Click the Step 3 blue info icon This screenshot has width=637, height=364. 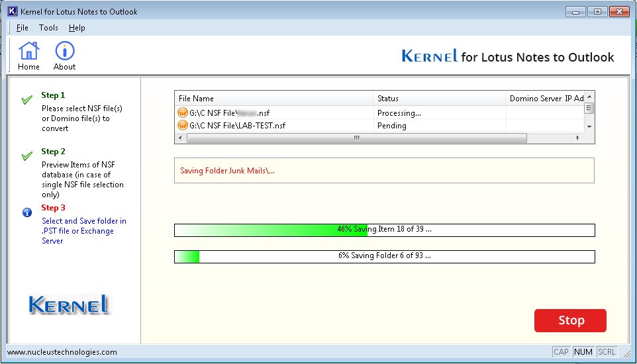click(27, 212)
